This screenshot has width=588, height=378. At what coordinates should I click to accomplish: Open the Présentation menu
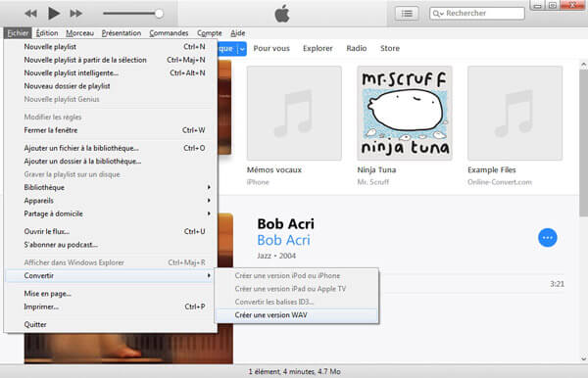[122, 33]
